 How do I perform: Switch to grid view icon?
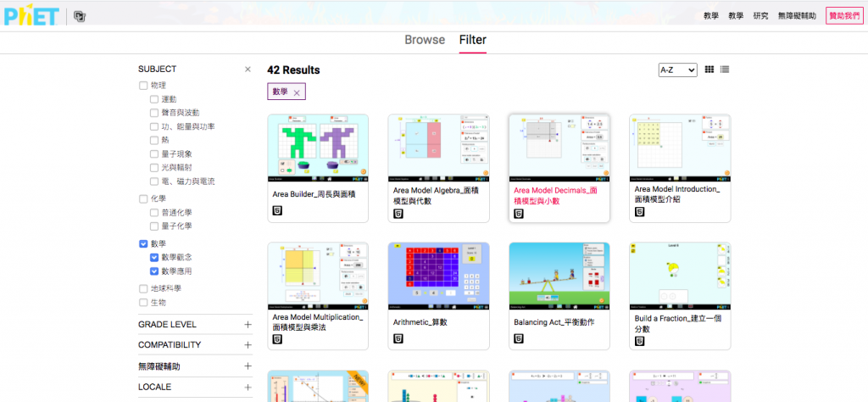coord(709,70)
